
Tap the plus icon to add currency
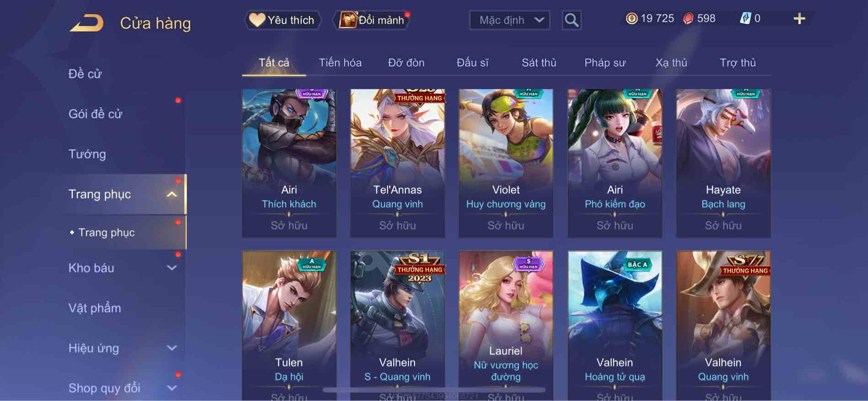click(799, 19)
